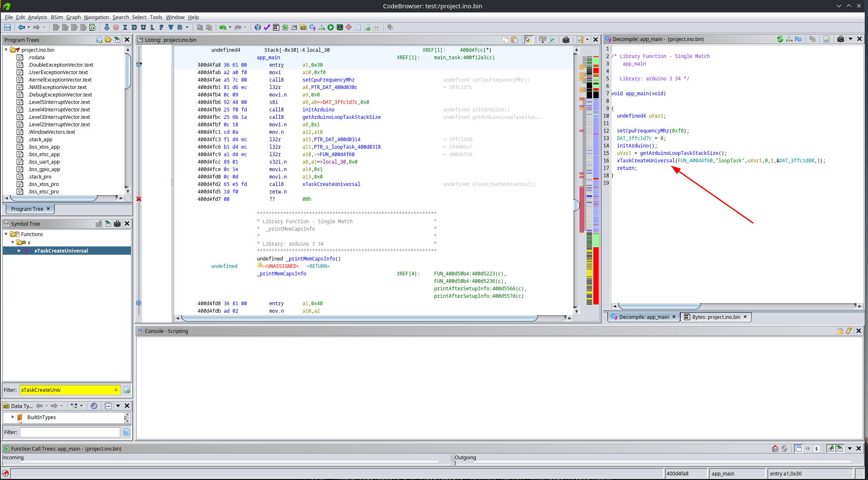Viewport: 868px width, 480px height.
Task: Expand the xTaskCreateUniversal symbol node
Action: pos(19,251)
